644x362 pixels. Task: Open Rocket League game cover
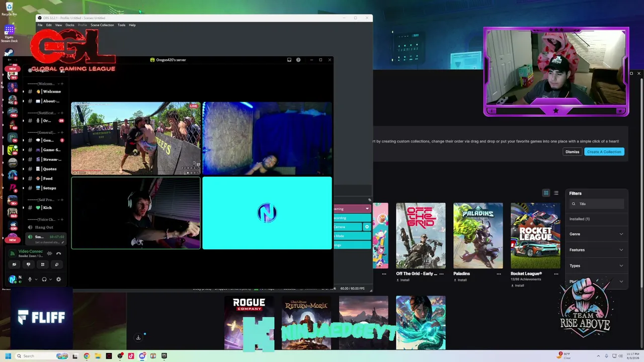pyautogui.click(x=535, y=236)
